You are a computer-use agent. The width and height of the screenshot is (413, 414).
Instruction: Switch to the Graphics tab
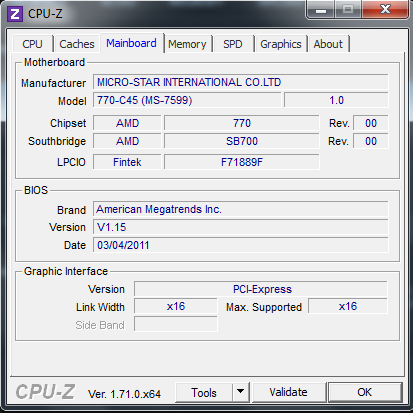pos(281,44)
